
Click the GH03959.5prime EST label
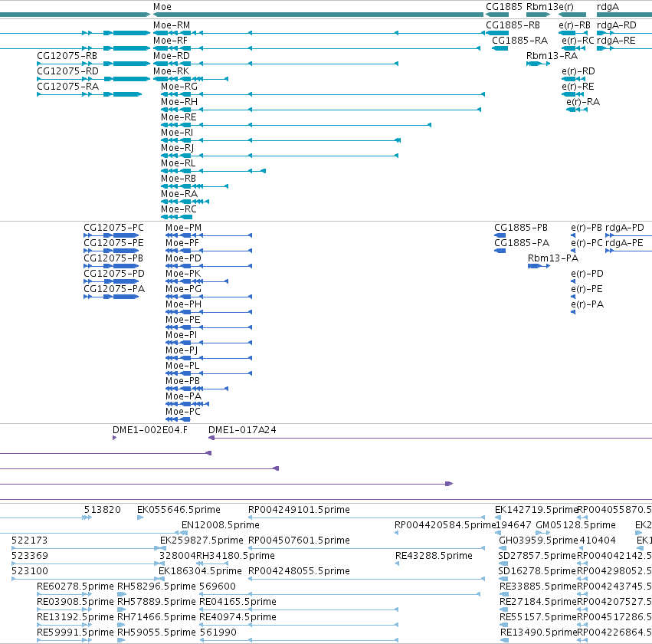[x=539, y=540]
